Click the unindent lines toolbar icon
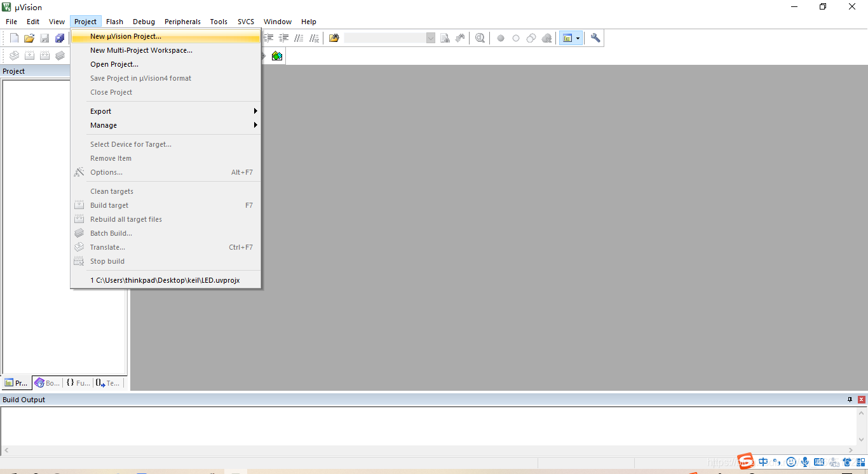 [284, 38]
